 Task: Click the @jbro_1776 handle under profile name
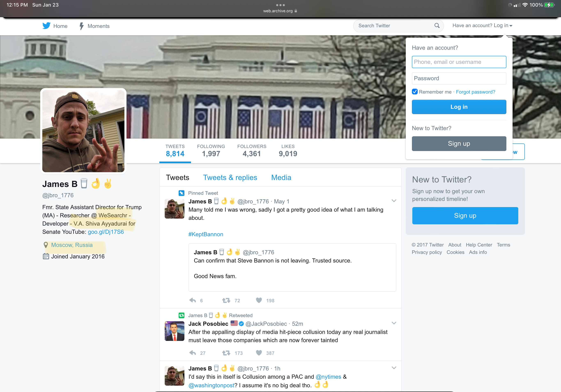point(58,195)
